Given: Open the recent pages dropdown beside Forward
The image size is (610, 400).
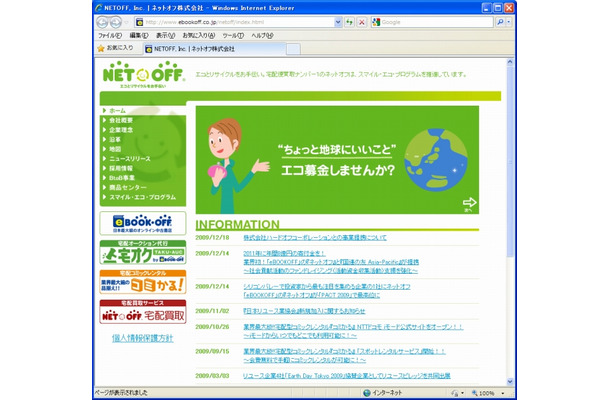Looking at the screenshot, I should pyautogui.click(x=126, y=22).
